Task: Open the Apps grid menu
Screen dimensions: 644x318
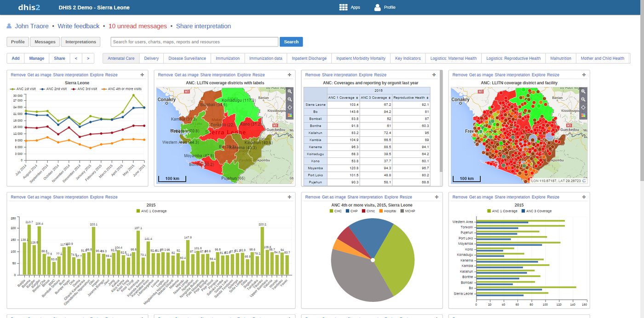Action: tap(350, 7)
